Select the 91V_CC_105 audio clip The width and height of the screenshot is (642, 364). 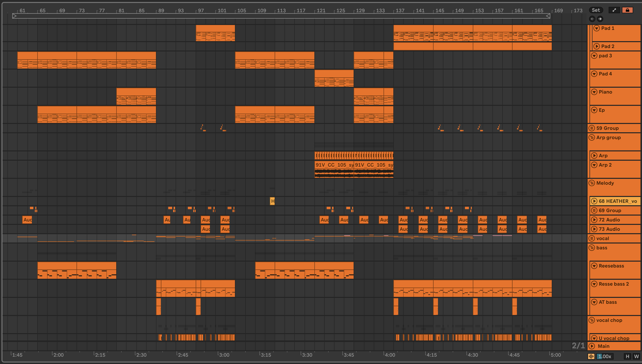point(334,165)
